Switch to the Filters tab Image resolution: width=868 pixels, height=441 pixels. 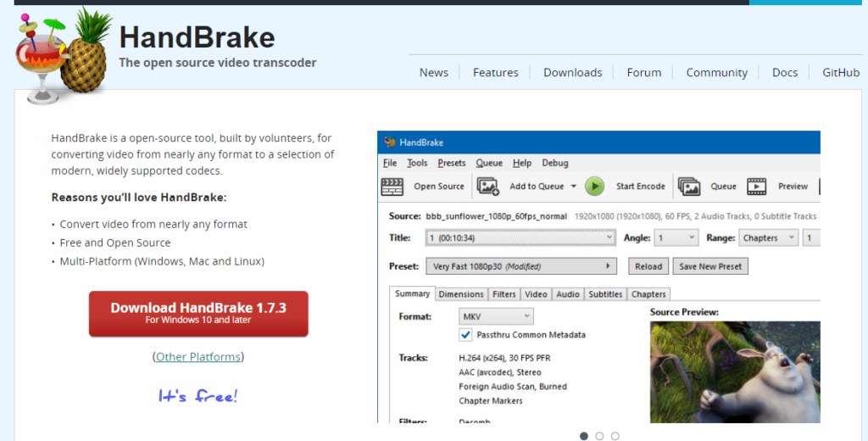pos(504,294)
